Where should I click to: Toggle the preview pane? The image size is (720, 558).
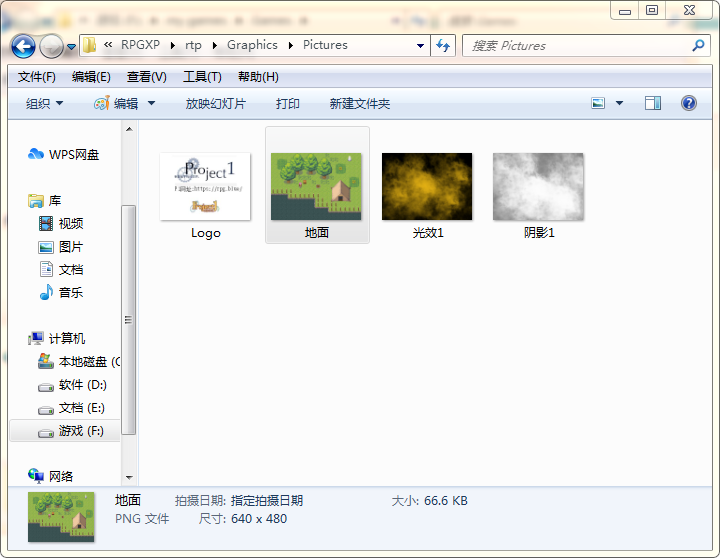point(652,103)
